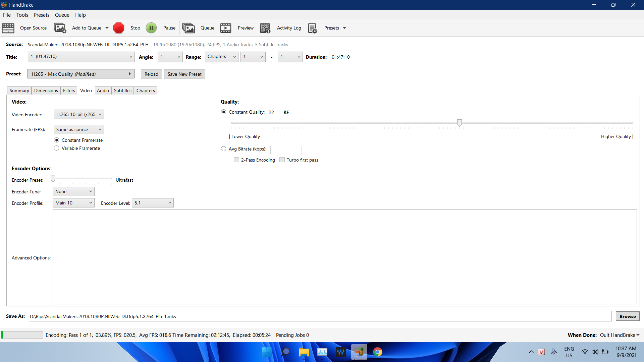Click the Open Source film icon
The height and width of the screenshot is (362, 644).
coord(8,28)
